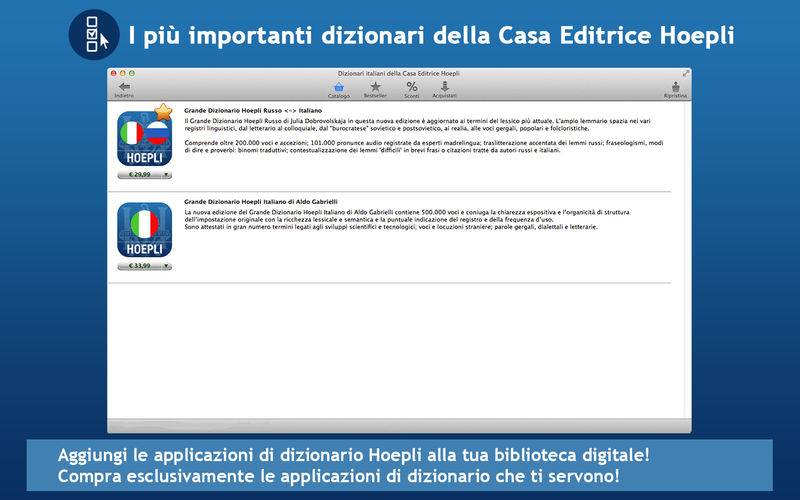Buy the dictionary for € 29,99
Image resolution: width=800 pixels, height=500 pixels.
[140, 175]
